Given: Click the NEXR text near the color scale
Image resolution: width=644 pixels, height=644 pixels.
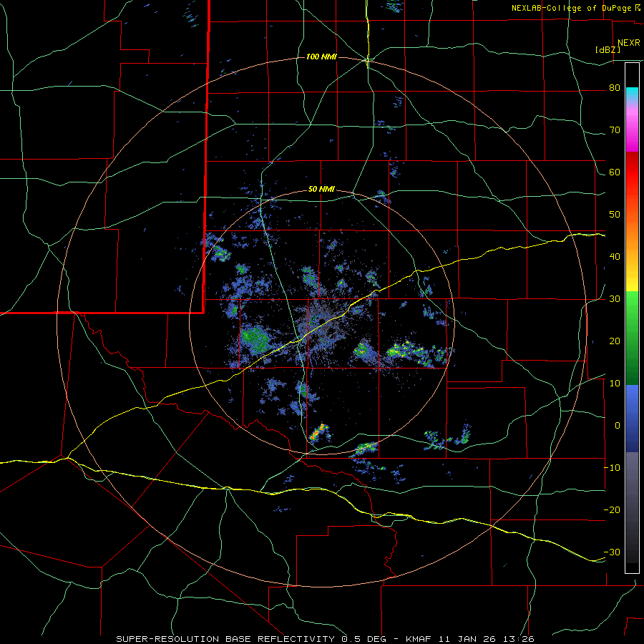Looking at the screenshot, I should 628,43.
